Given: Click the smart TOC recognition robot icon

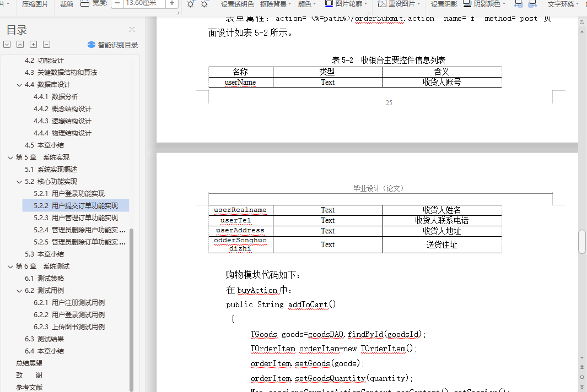Looking at the screenshot, I should 91,45.
